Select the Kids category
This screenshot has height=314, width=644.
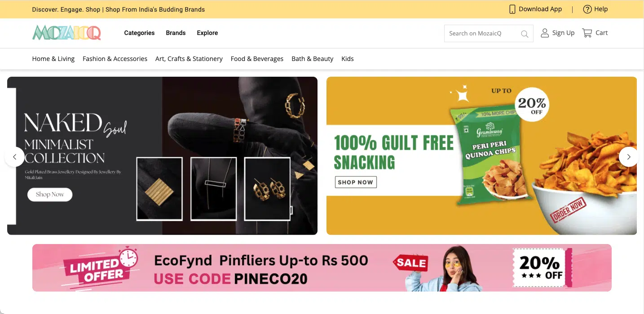[348, 59]
